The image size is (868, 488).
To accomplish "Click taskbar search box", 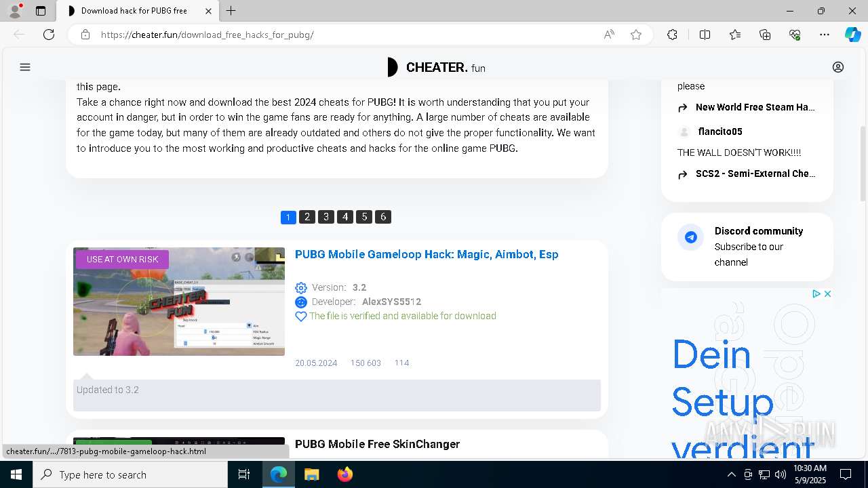I will tap(130, 474).
